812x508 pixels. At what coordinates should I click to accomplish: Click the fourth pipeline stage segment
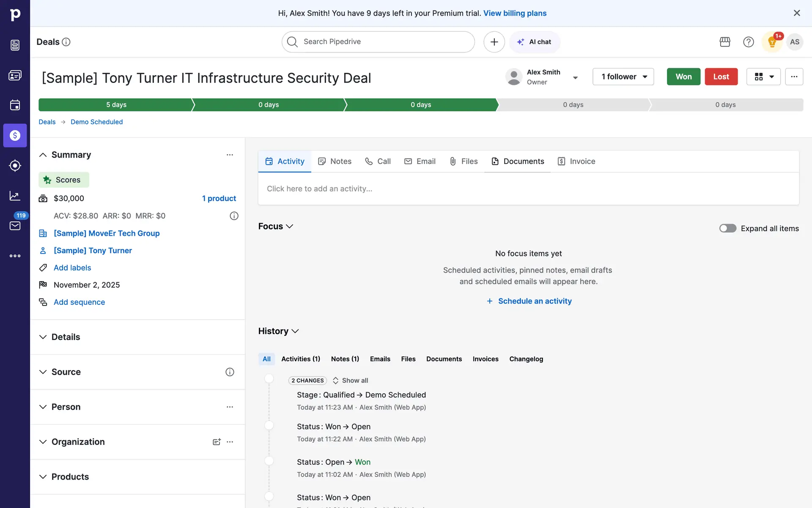point(573,105)
